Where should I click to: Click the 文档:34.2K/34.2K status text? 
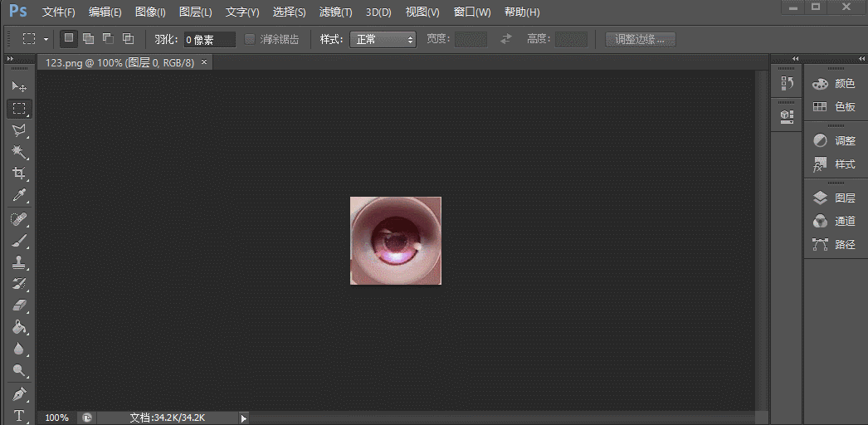pos(167,418)
